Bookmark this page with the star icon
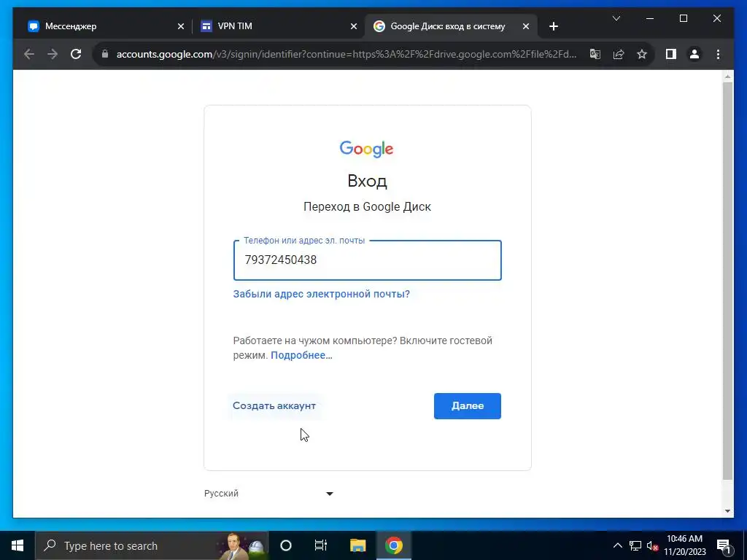Image resolution: width=747 pixels, height=560 pixels. pyautogui.click(x=642, y=54)
